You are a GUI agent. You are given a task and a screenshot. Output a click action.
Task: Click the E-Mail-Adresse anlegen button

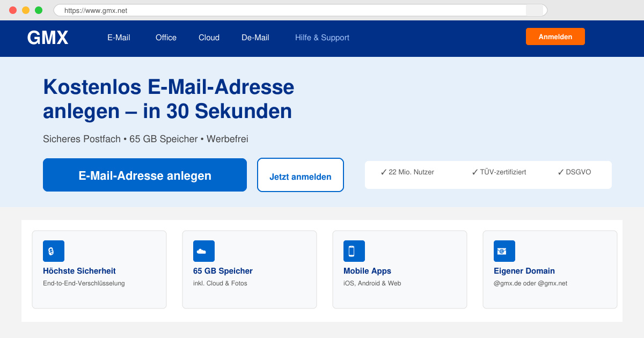coord(145,175)
